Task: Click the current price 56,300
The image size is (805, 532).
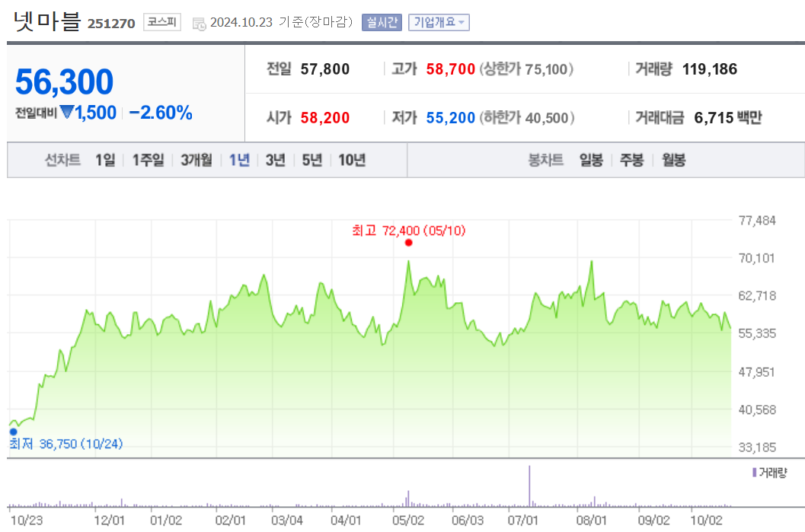Action: (64, 82)
